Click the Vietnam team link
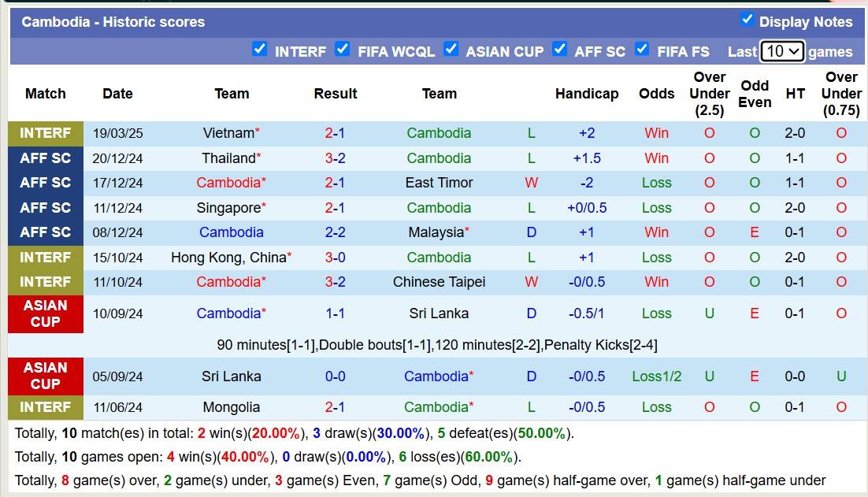This screenshot has width=868, height=497. click(228, 133)
